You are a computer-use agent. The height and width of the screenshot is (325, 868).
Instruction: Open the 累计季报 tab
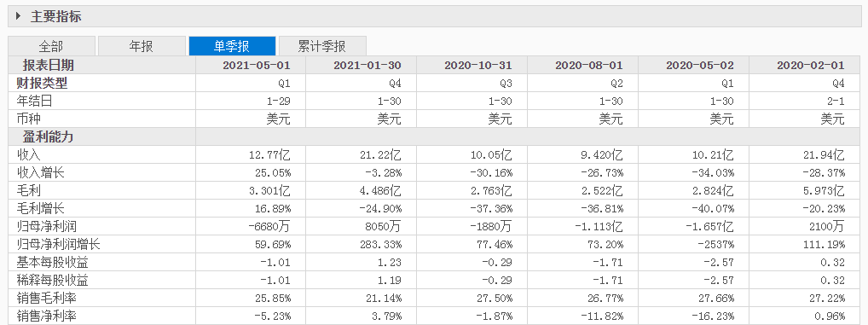[322, 46]
